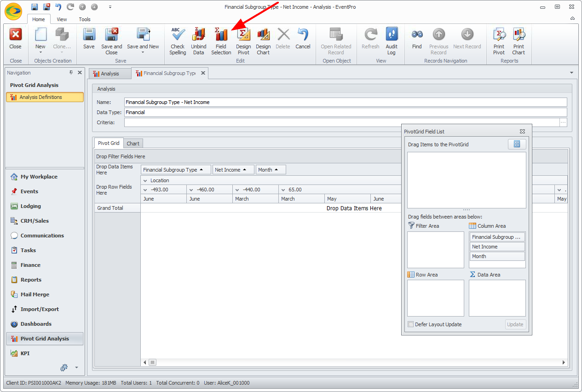The image size is (582, 392).
Task: Select the Home ribbon tab
Action: (x=39, y=19)
